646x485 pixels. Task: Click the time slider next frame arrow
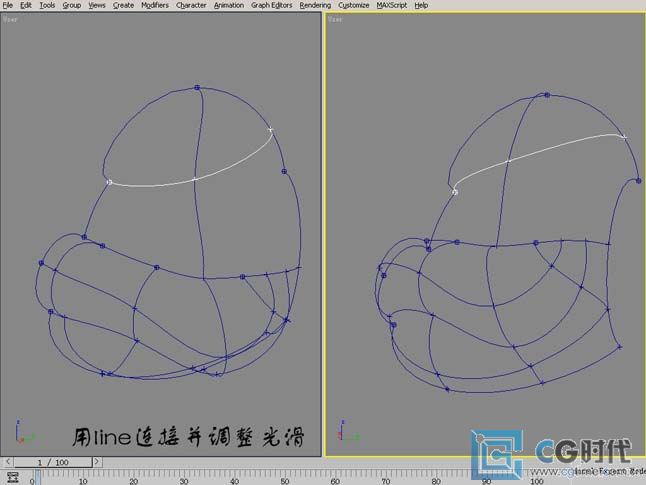coord(97,462)
